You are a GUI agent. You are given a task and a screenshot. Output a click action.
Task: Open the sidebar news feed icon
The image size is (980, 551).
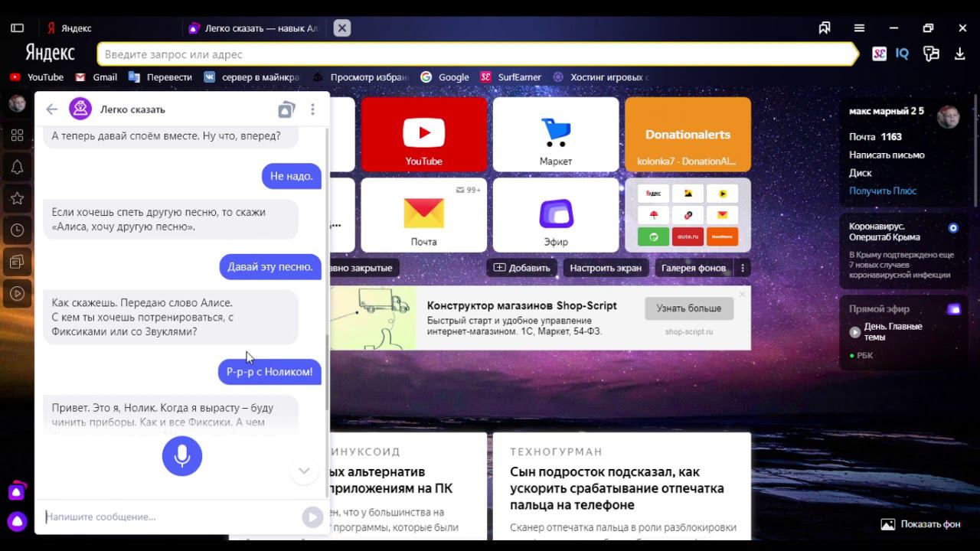tap(17, 262)
